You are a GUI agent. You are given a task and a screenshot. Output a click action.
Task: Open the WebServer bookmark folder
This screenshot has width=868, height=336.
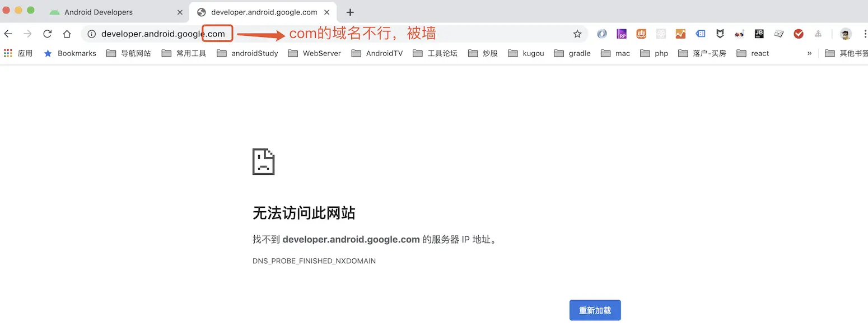pyautogui.click(x=314, y=53)
